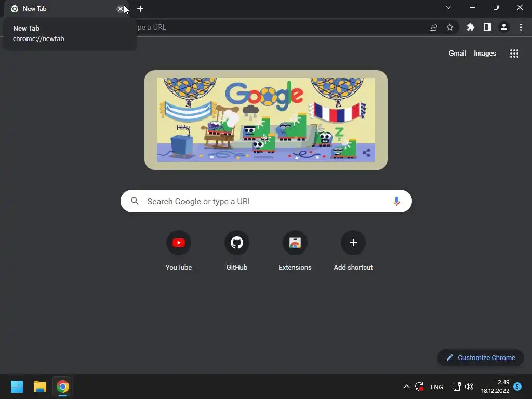Open a new tab with plus button
The image size is (532, 399).
tap(140, 9)
